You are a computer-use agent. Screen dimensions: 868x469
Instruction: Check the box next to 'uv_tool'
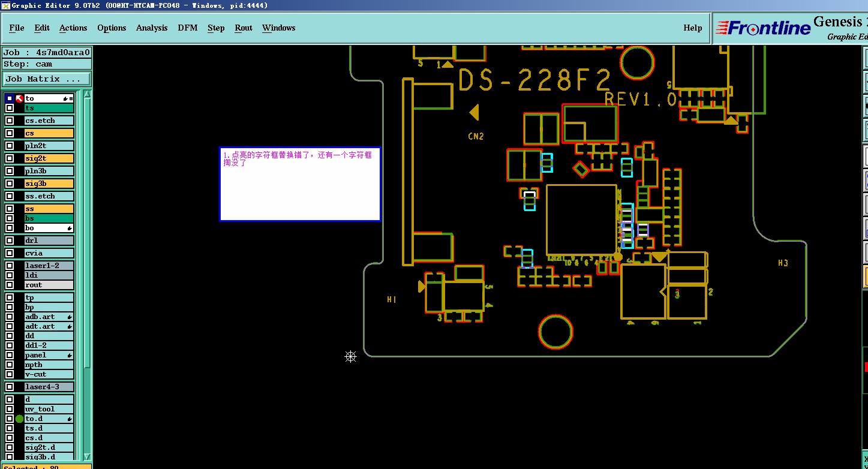10,409
